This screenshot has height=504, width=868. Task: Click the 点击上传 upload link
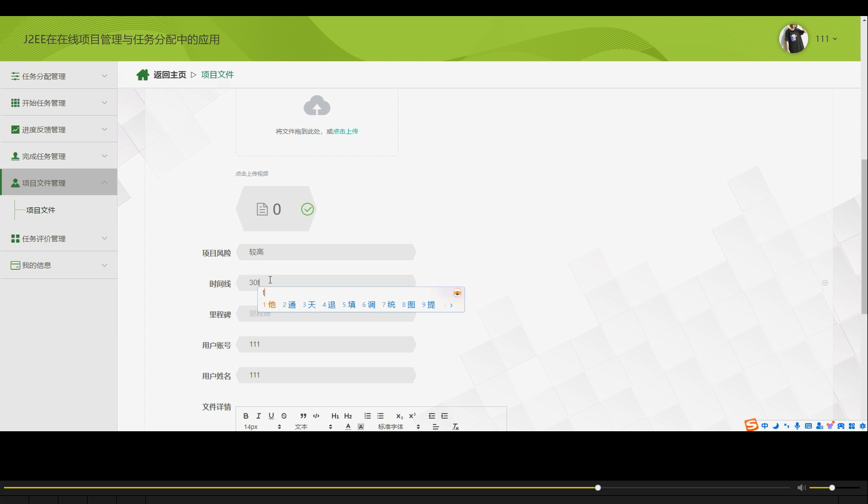click(346, 131)
